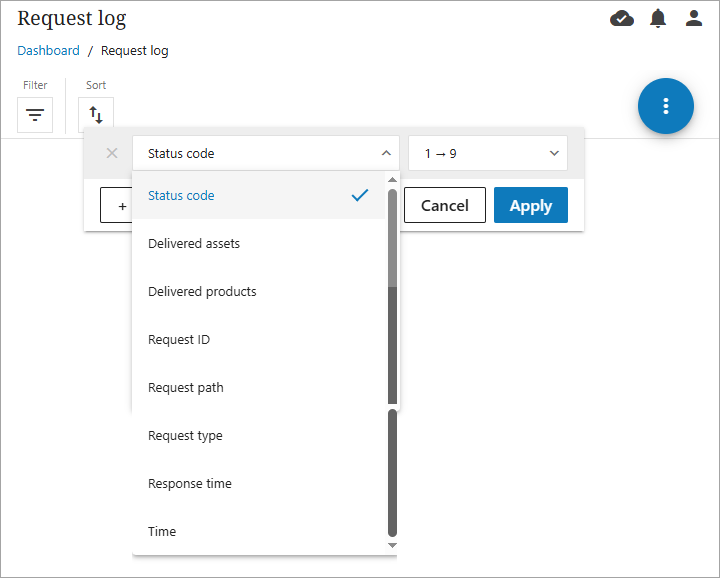Go to Dashboard breadcrumb link
This screenshot has height=578, width=720.
click(x=48, y=51)
